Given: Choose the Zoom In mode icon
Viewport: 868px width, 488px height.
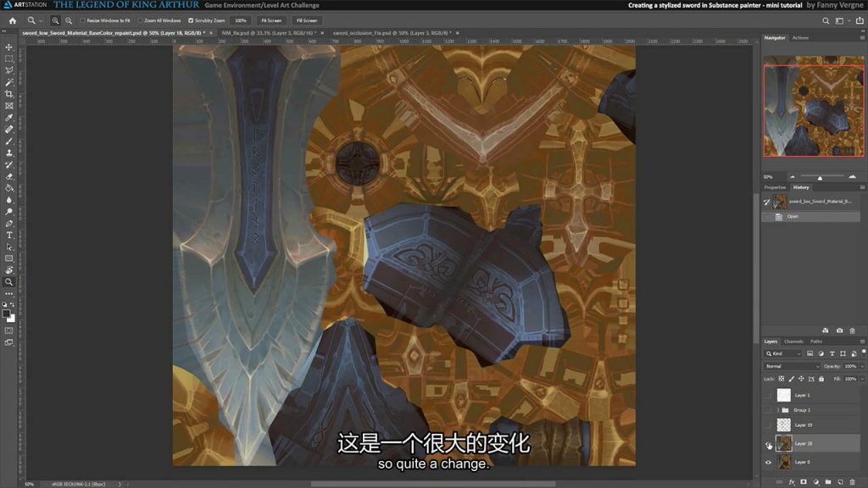Looking at the screenshot, I should (x=55, y=20).
